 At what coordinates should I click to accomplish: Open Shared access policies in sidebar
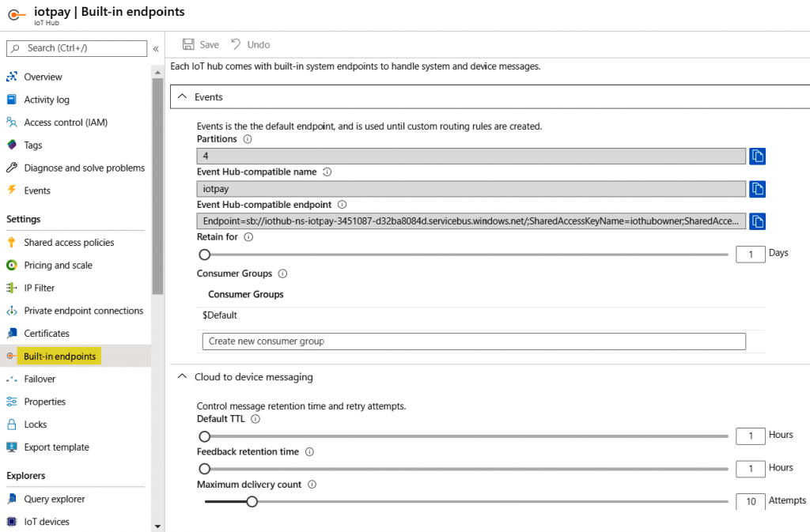click(x=69, y=243)
